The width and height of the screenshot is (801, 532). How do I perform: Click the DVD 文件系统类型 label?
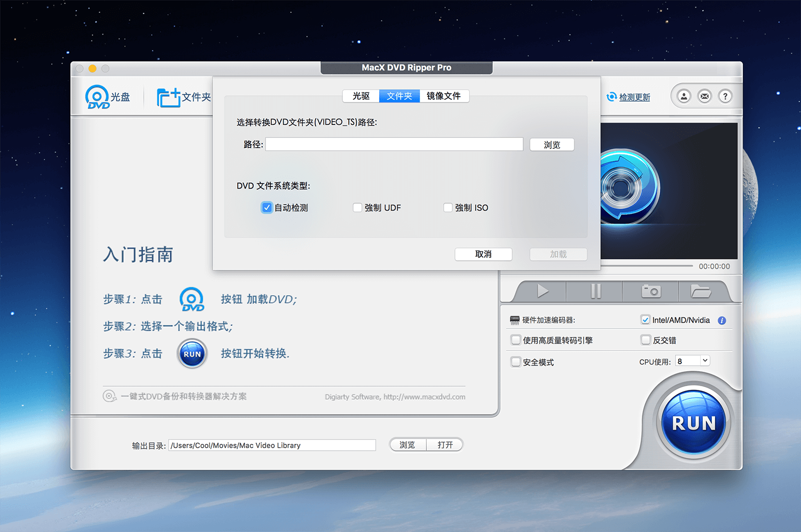tap(273, 186)
